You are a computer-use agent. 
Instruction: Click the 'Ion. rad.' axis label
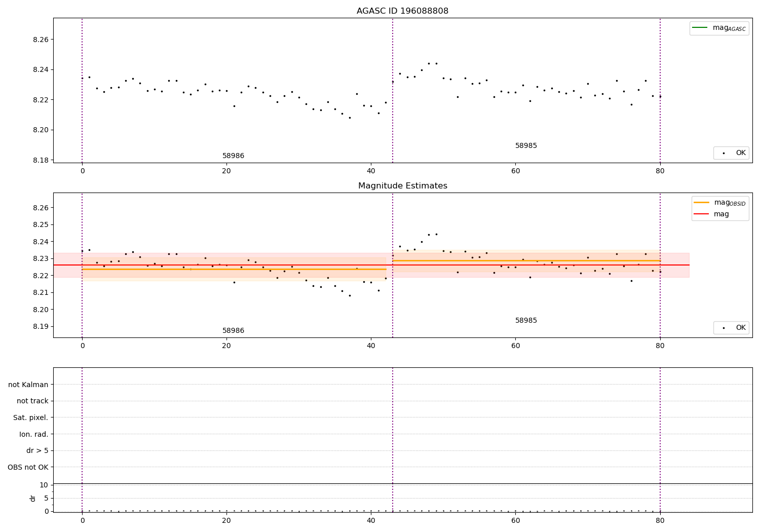[34, 434]
